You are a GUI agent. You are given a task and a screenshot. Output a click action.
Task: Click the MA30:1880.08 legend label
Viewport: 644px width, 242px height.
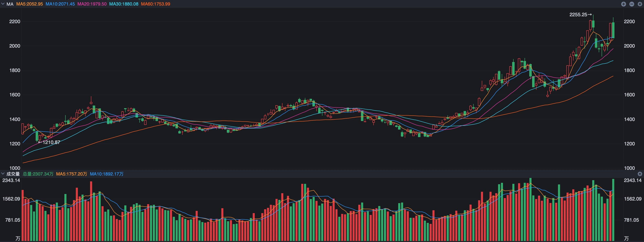(124, 4)
